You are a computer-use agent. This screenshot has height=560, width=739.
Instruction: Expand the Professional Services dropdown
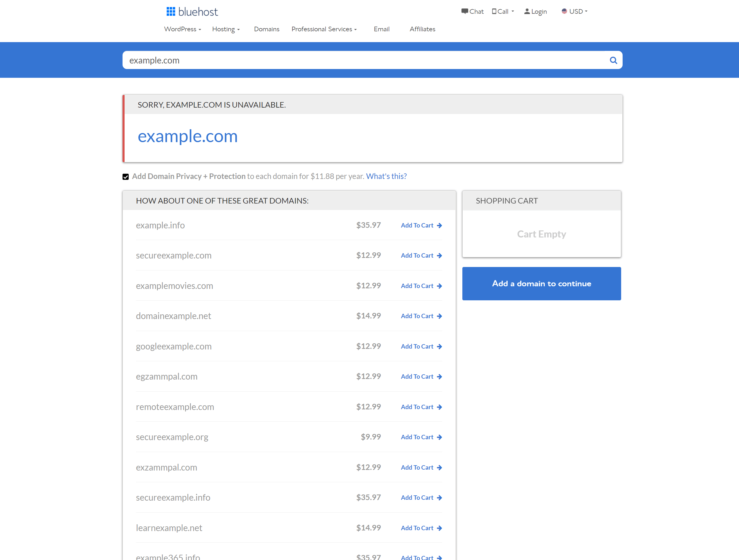[325, 29]
